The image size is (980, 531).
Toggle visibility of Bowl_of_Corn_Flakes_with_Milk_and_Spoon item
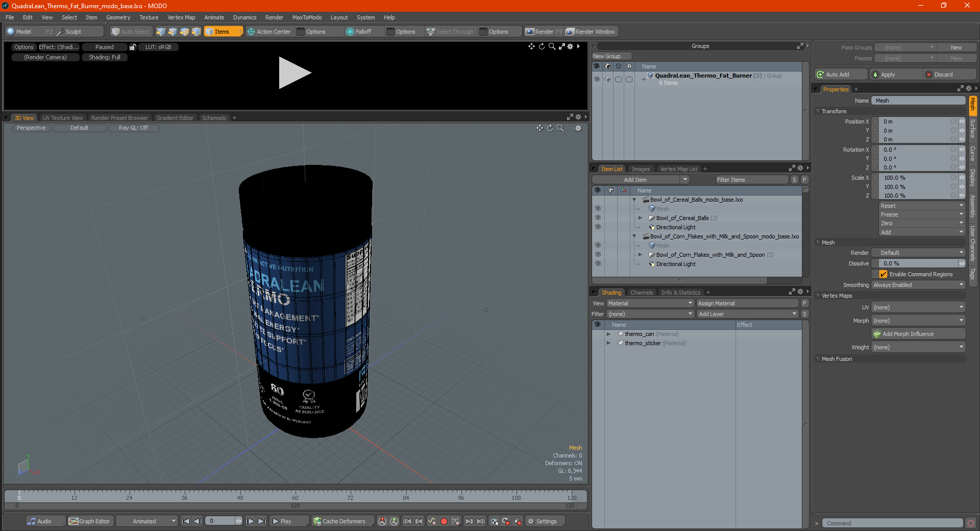point(598,255)
